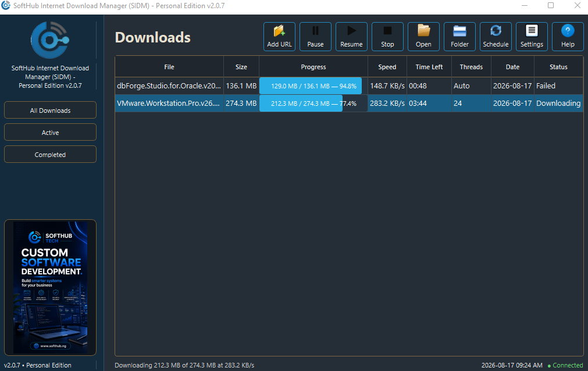Screen dimensions: 588x371
Task: Click the Connected status indicator
Action: pyautogui.click(x=565, y=365)
